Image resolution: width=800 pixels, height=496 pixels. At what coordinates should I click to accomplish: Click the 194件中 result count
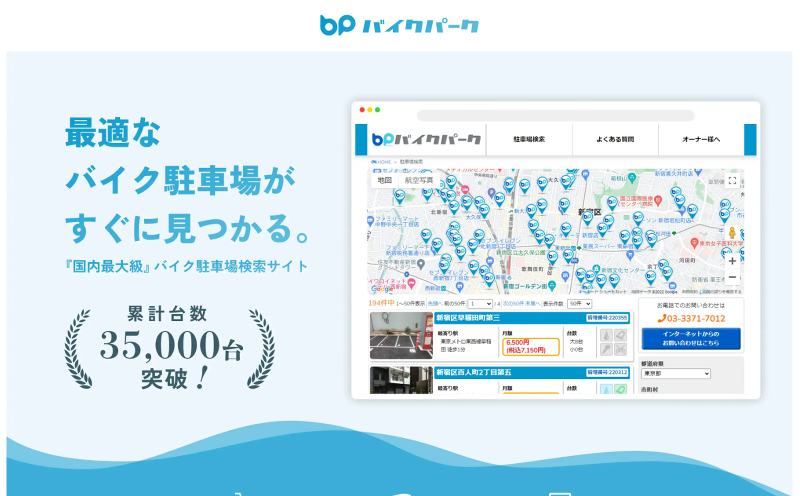pos(381,303)
